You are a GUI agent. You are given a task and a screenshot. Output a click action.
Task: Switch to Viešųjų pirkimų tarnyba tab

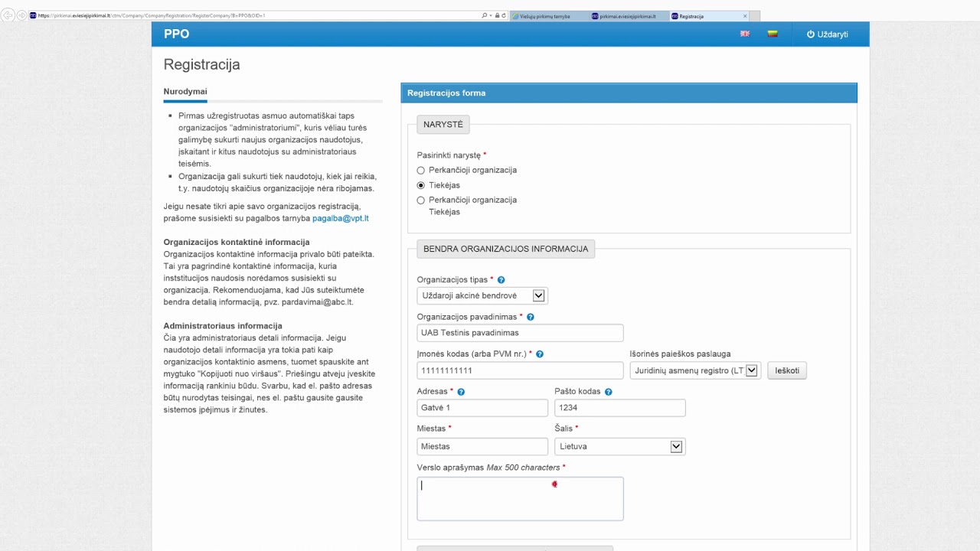pos(549,16)
